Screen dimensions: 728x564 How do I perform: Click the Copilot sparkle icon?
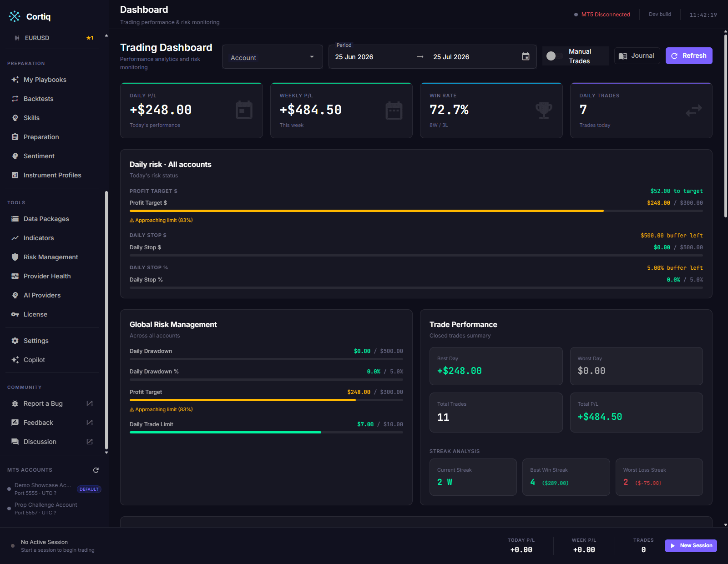(15, 360)
